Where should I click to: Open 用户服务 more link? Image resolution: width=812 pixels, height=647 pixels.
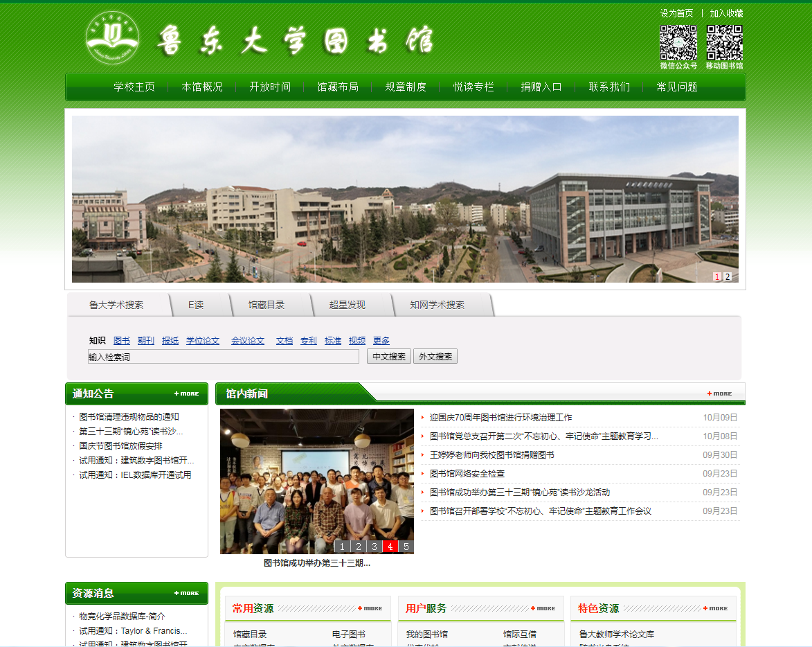click(x=543, y=608)
